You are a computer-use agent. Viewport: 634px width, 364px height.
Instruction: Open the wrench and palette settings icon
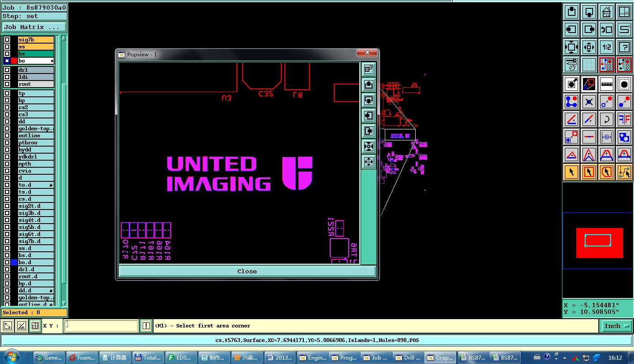coord(571,65)
